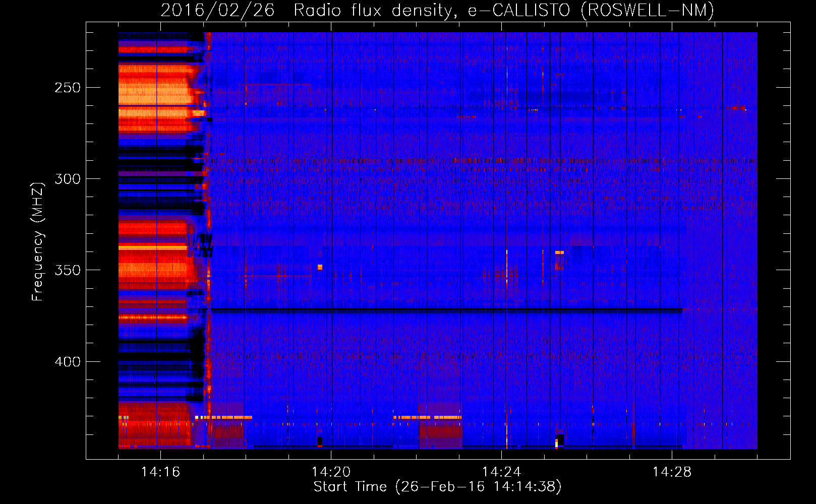Click the Start Time axis label
Image resolution: width=816 pixels, height=504 pixels.
click(437, 487)
